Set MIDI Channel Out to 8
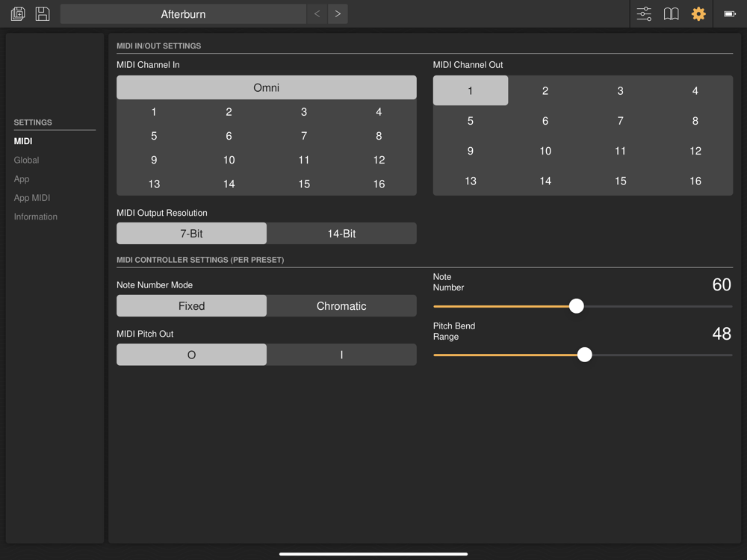The height and width of the screenshot is (560, 747). (695, 120)
